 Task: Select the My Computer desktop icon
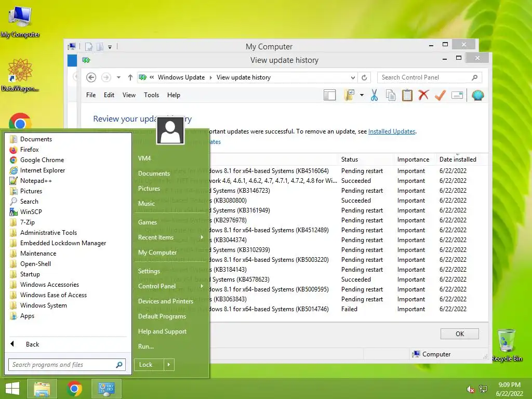[20, 21]
